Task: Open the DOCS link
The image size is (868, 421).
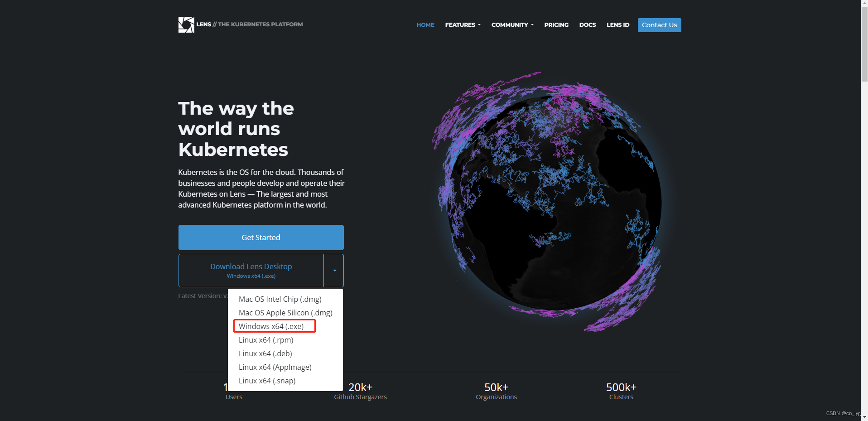Action: click(588, 25)
